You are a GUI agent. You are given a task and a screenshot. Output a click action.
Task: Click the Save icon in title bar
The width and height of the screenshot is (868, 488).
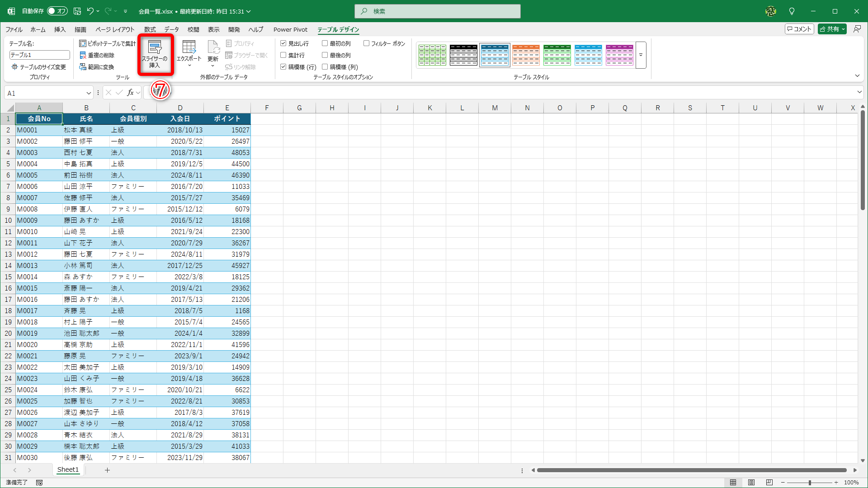coord(77,11)
